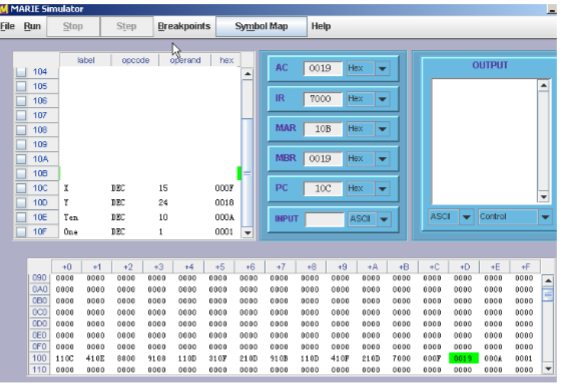
Task: Click program scroll up arrow
Action: [248, 74]
